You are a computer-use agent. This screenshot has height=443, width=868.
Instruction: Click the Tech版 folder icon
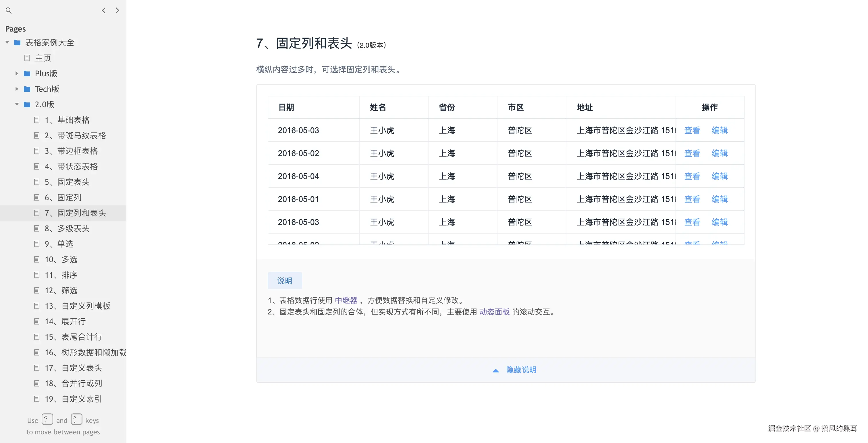[27, 89]
